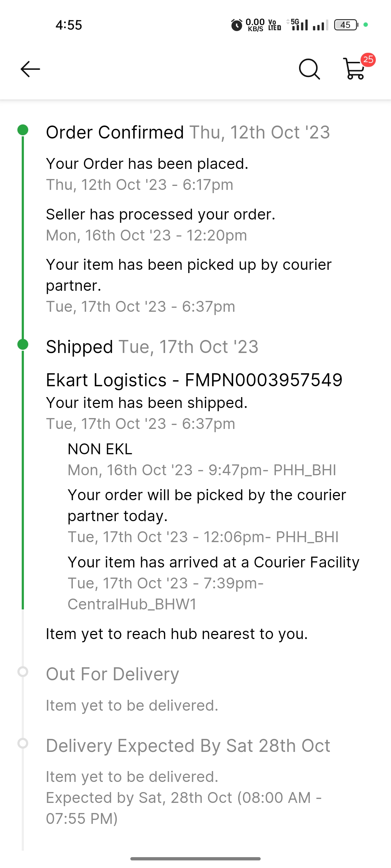This screenshot has height=868, width=391.
Task: Tap the arrived at Courier Facility entry
Action: point(213,562)
